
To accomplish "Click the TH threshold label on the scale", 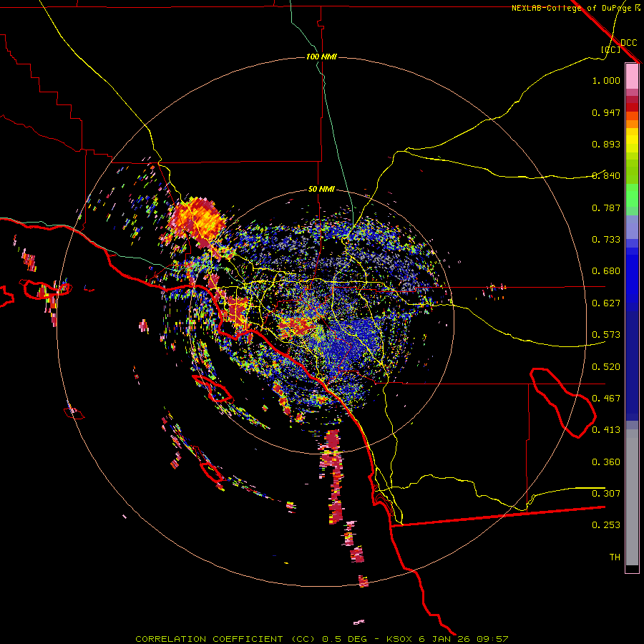I will 615,557.
